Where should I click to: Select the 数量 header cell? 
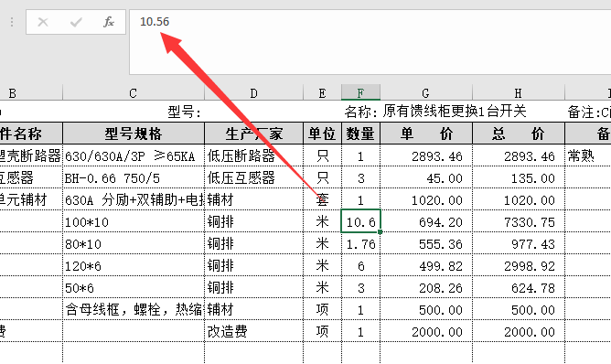tap(360, 134)
